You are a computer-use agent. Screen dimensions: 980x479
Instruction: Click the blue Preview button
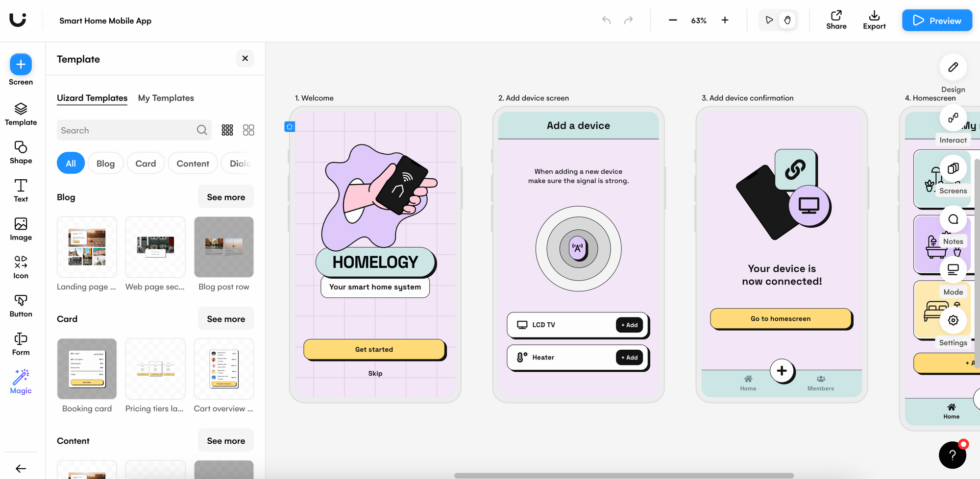coord(937,21)
